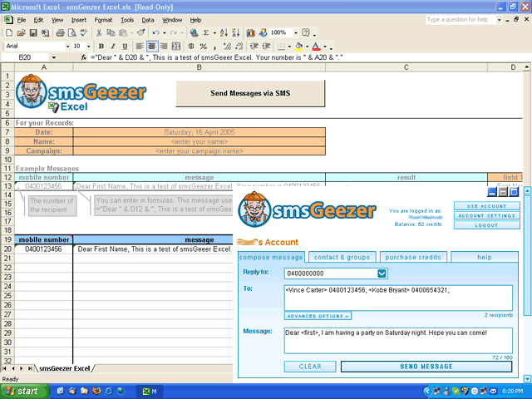Viewport: 532px width, 399px height.
Task: Merge and center selected cells
Action: (176, 47)
